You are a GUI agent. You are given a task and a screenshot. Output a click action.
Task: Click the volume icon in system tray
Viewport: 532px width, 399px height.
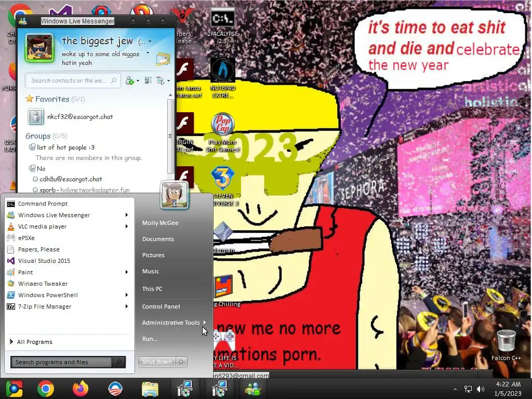pyautogui.click(x=481, y=389)
